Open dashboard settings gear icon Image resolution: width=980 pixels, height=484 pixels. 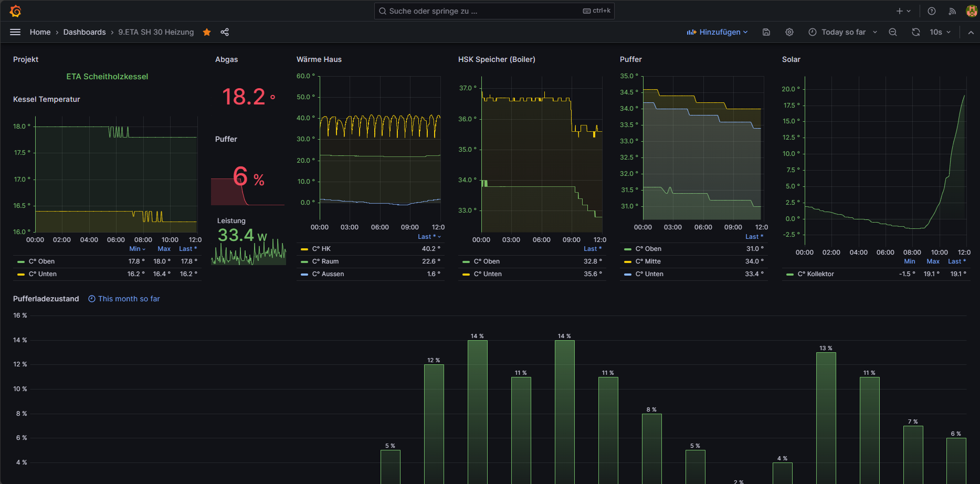(x=789, y=32)
